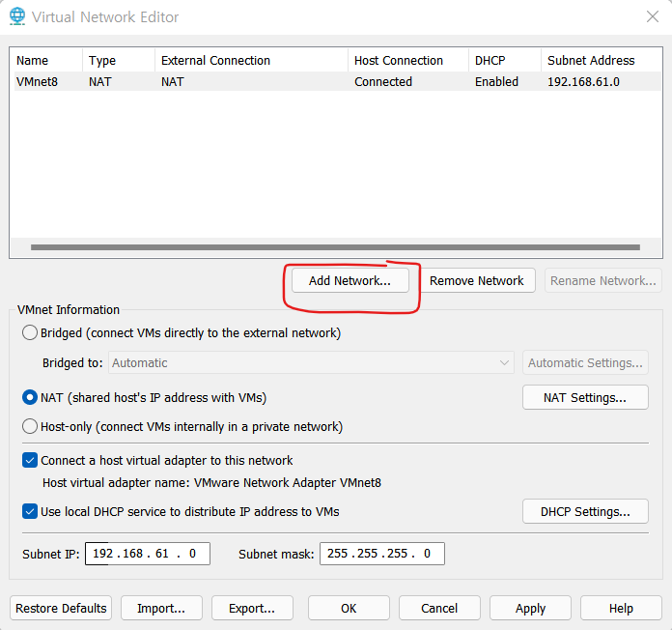This screenshot has height=630, width=672.
Task: Select the NAT shared host IP option
Action: coord(30,397)
